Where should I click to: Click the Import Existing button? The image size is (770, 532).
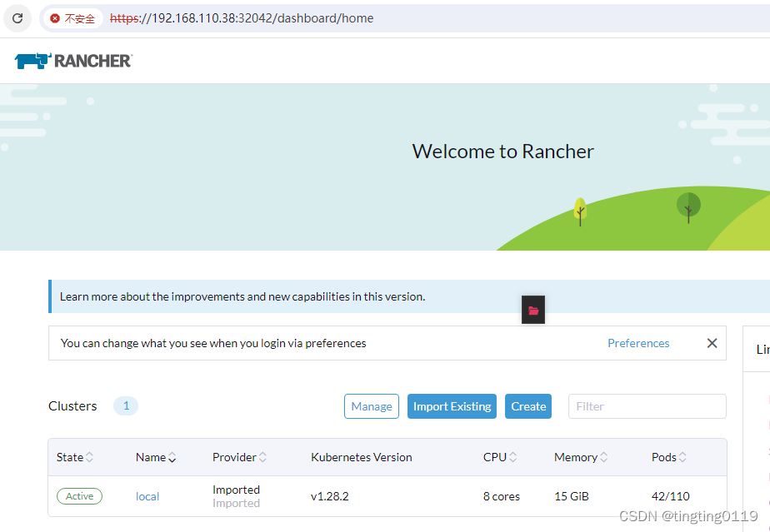coord(452,406)
